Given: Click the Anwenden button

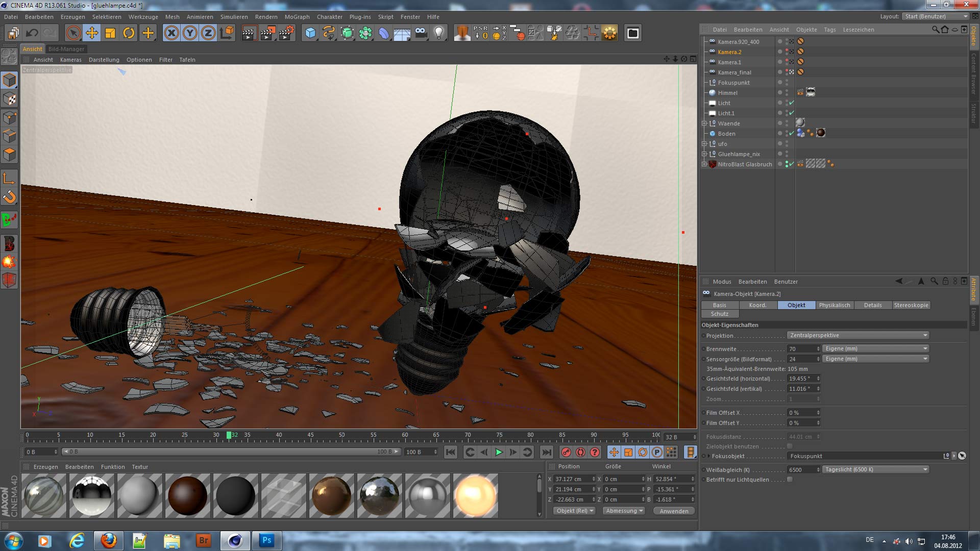Looking at the screenshot, I should pyautogui.click(x=673, y=511).
